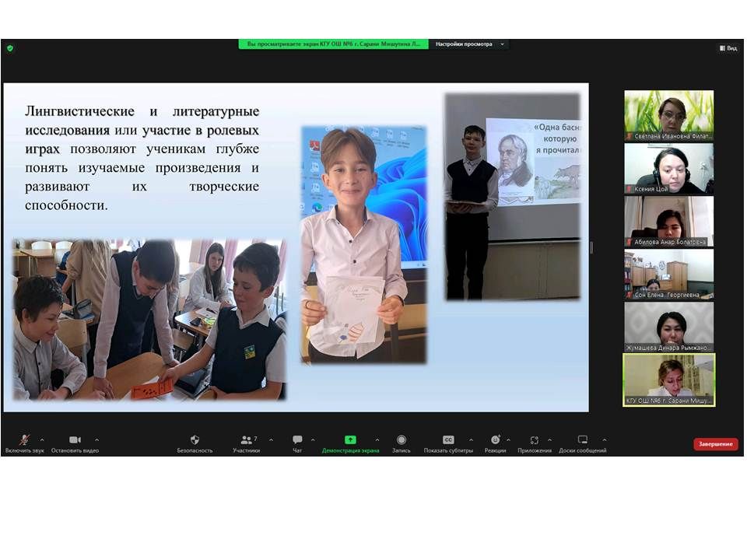Screen dimensions: 747x560
Task: Stop the camera video (Остановить видео)
Action: click(x=75, y=440)
